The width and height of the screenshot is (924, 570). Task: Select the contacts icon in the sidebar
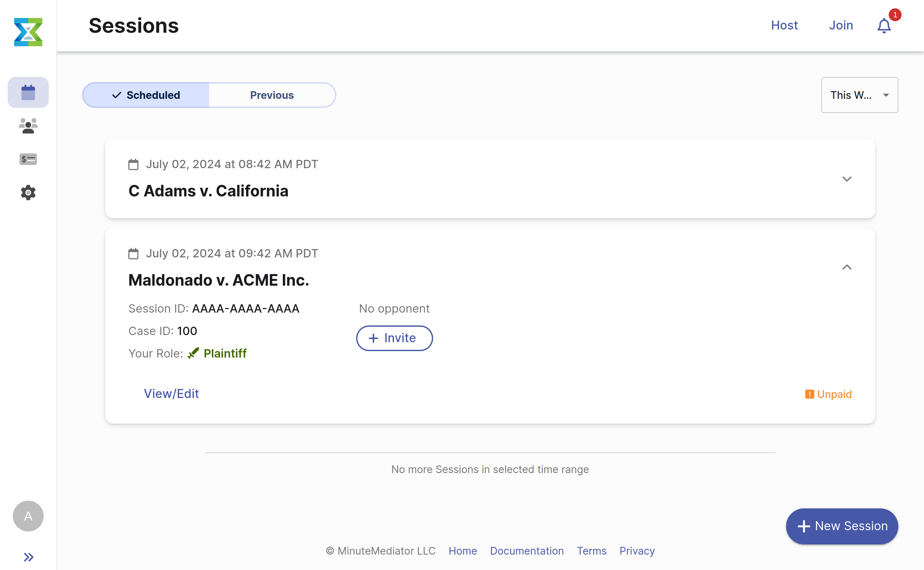28,125
